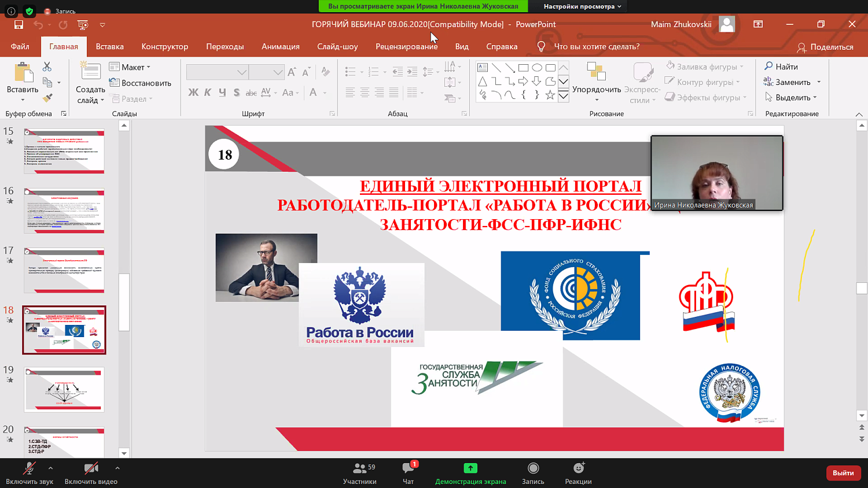
Task: Select the text box shape in gallery
Action: [483, 68]
